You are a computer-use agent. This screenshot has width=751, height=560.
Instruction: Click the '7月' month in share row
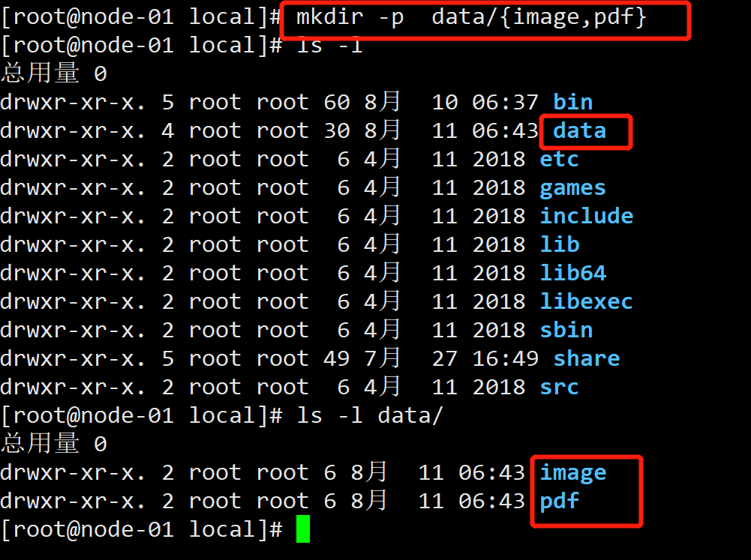coord(382,358)
